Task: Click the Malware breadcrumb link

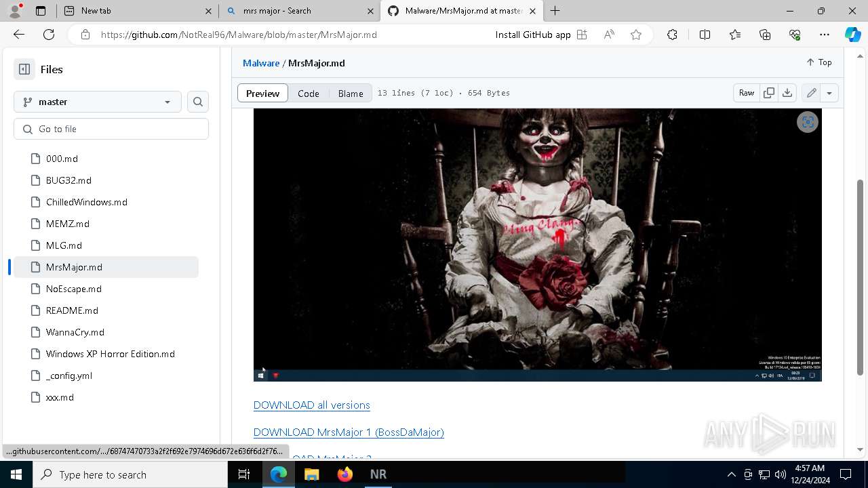Action: coord(261,63)
